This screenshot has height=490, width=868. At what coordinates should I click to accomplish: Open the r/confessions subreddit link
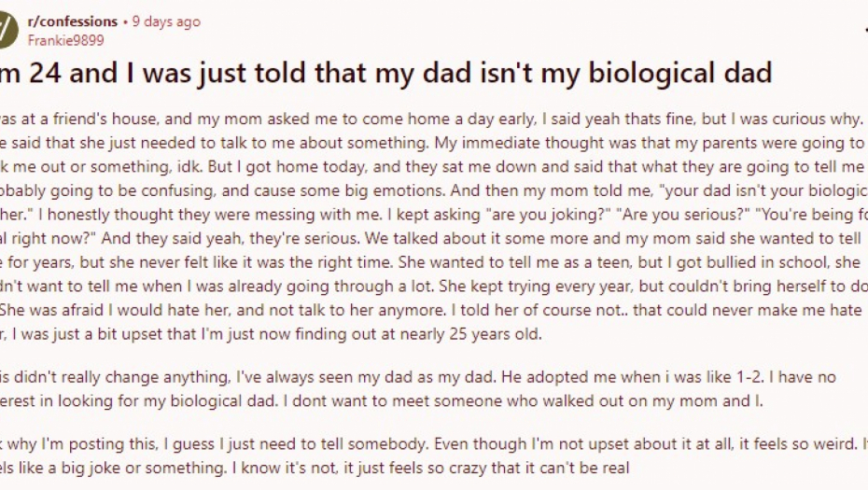73,21
